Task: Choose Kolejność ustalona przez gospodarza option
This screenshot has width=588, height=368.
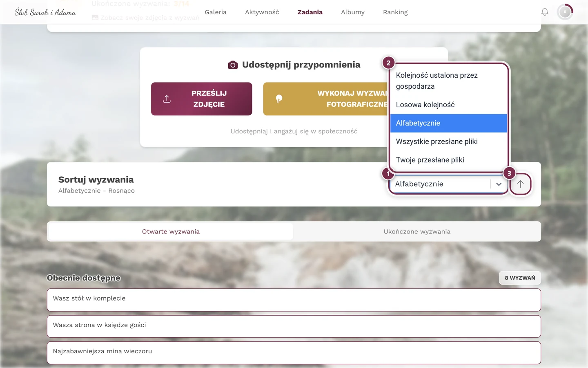Action: click(x=448, y=81)
